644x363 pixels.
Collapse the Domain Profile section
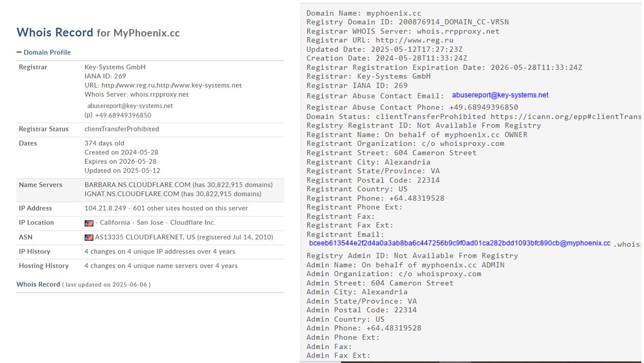pos(44,52)
